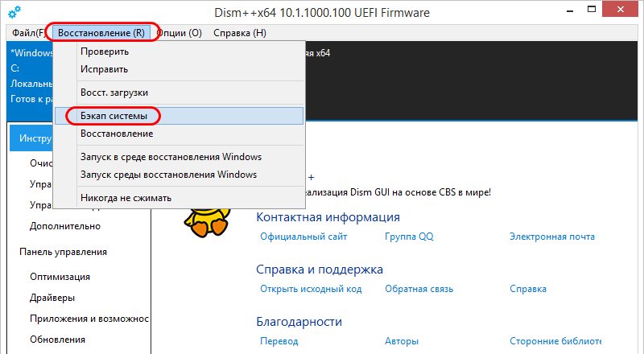
Task: Open the Обратная связь link
Action: [419, 289]
